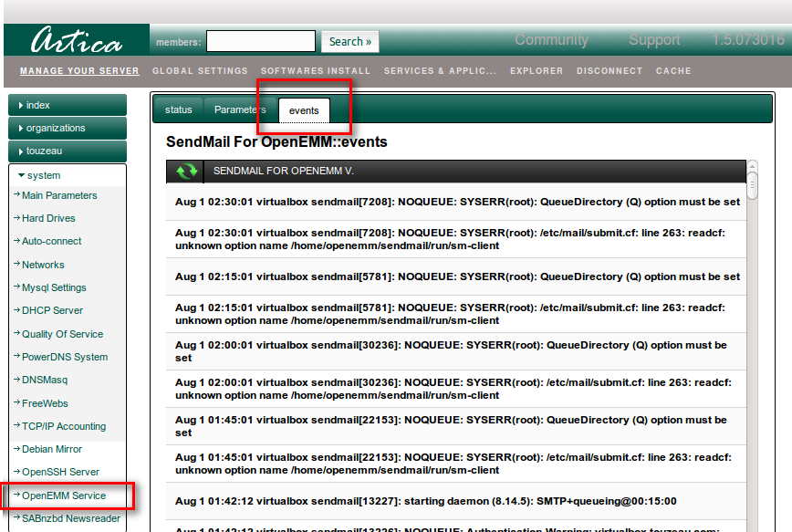Open Mysql Settings in the sidebar

54,287
